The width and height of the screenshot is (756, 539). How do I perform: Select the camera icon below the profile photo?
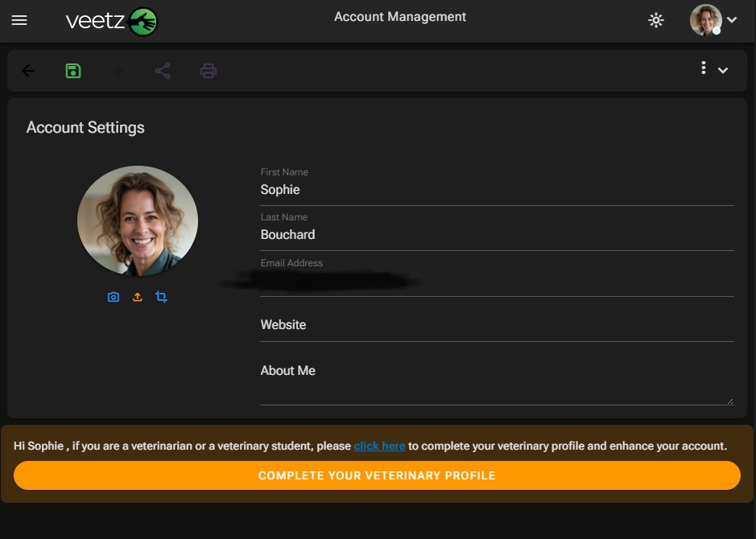tap(114, 297)
